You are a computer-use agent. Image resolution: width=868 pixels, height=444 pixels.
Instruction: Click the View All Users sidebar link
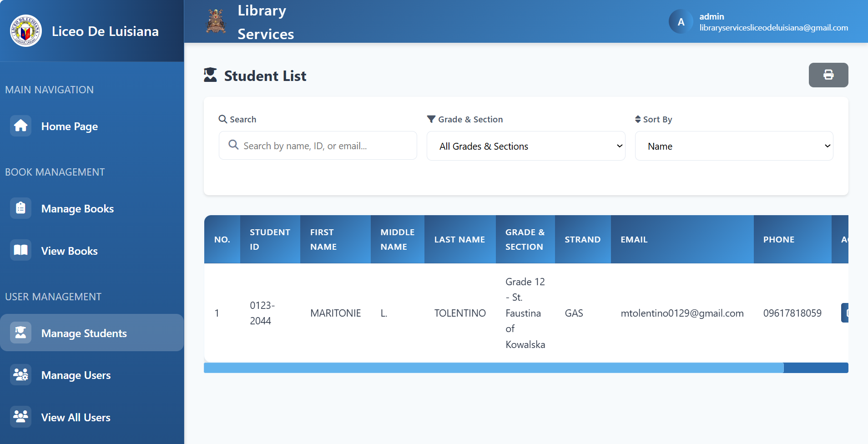[x=75, y=417]
